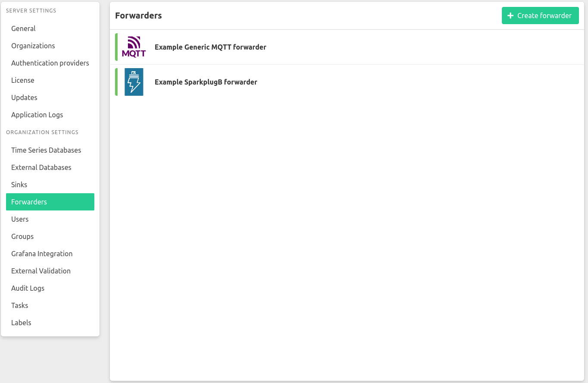Select the highlighted Forwarders item

click(x=50, y=202)
